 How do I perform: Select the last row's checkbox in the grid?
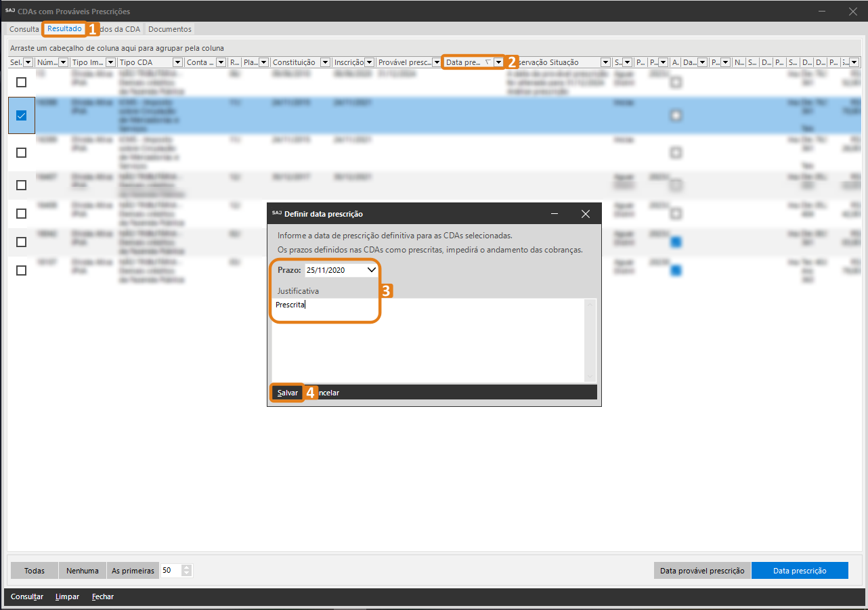click(21, 270)
